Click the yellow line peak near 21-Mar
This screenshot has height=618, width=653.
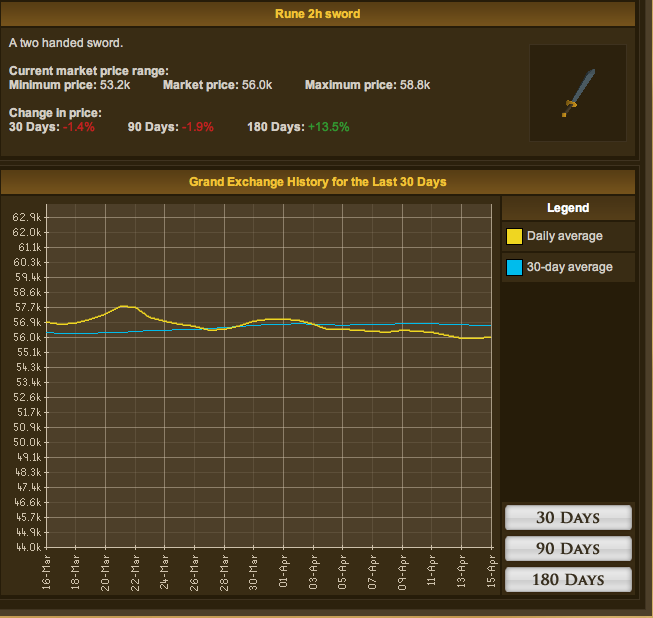pos(124,307)
